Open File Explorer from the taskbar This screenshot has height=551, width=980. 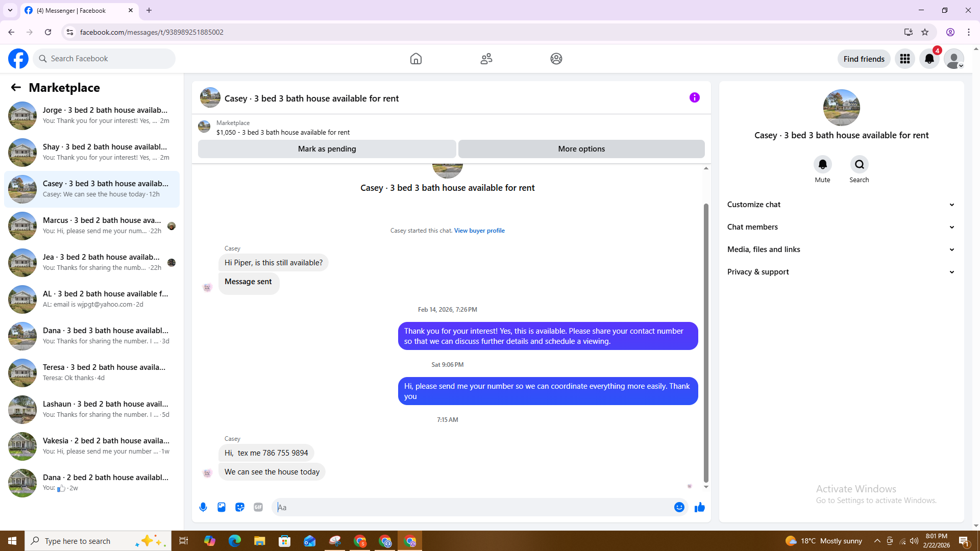pos(260,541)
